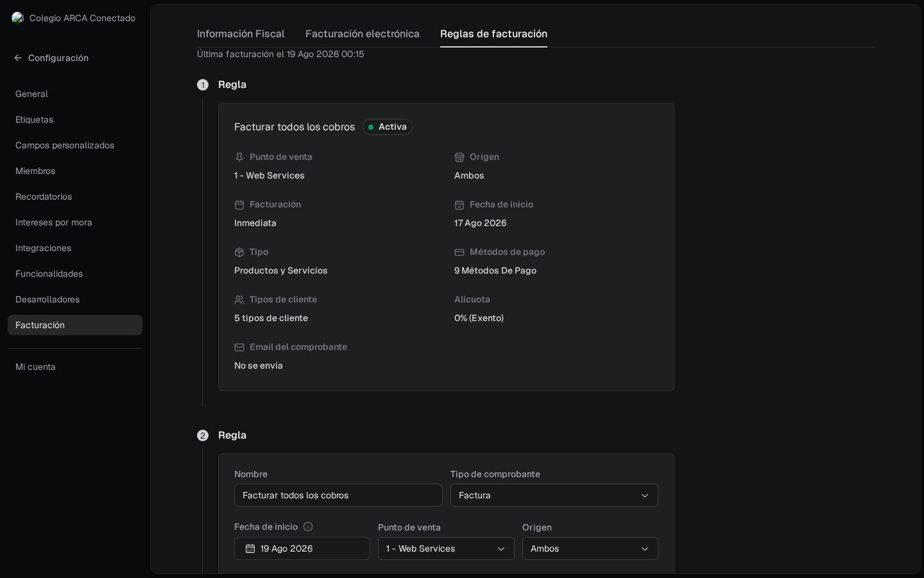Click the box icon beside Tipo
Screen dimensions: 924x578
point(239,252)
